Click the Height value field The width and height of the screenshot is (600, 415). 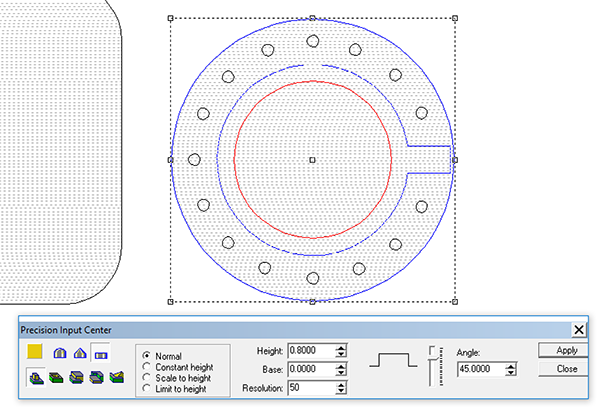[311, 351]
